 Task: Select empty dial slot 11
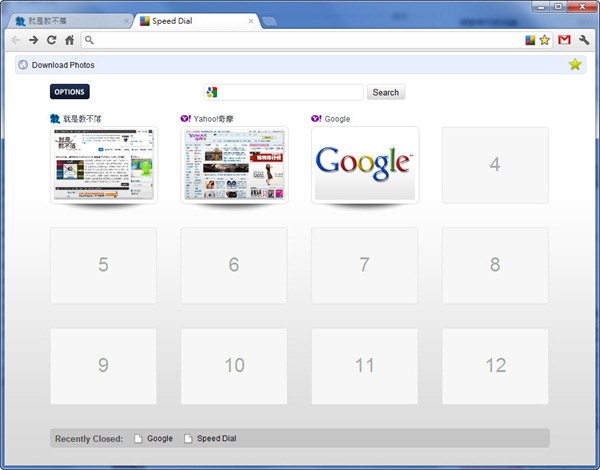point(364,366)
